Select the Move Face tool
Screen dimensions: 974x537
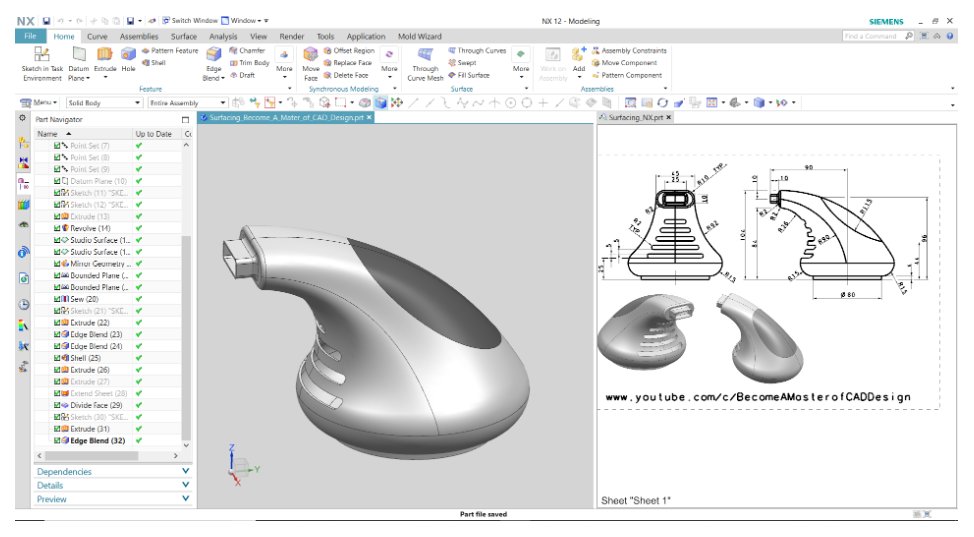[311, 63]
